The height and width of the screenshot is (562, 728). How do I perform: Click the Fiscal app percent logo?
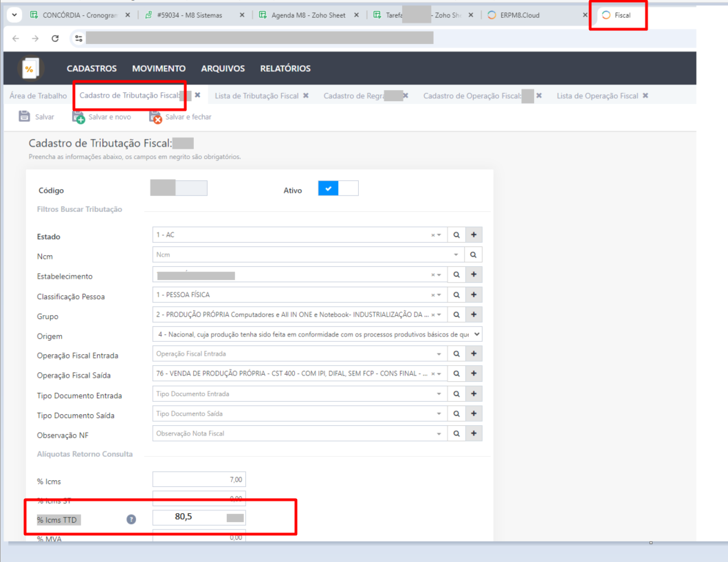click(30, 69)
